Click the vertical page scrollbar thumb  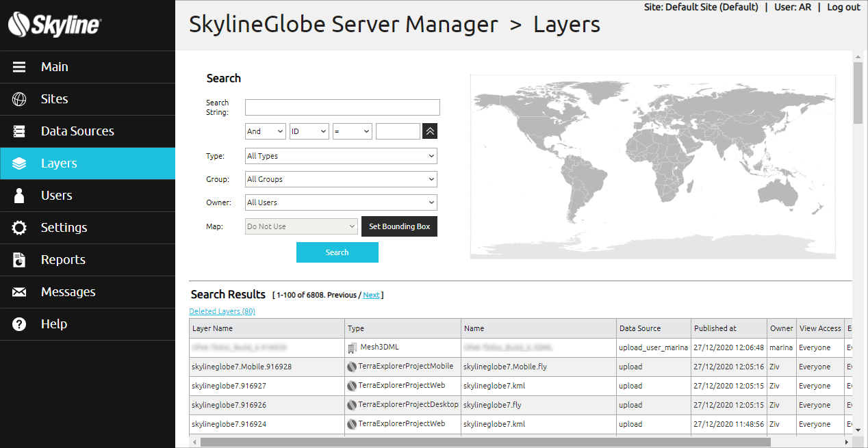858,92
